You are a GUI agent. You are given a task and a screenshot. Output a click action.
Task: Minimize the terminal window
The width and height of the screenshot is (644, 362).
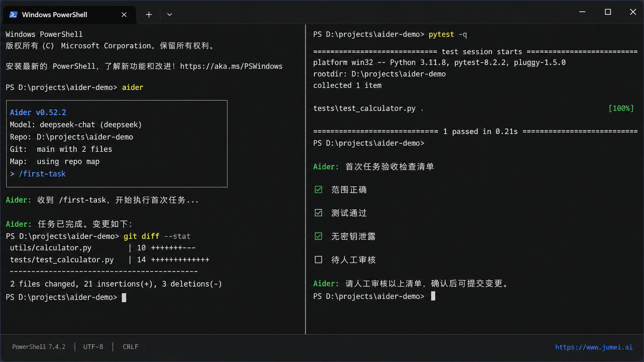[582, 12]
